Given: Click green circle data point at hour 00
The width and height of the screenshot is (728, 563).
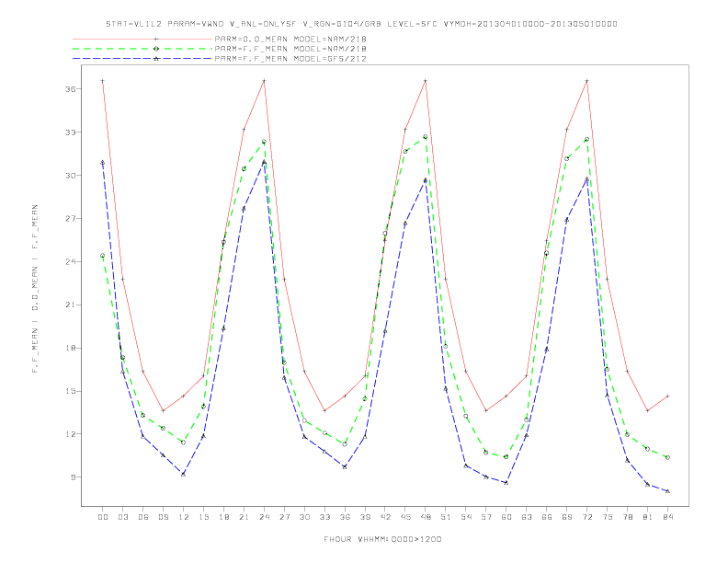Looking at the screenshot, I should (103, 256).
